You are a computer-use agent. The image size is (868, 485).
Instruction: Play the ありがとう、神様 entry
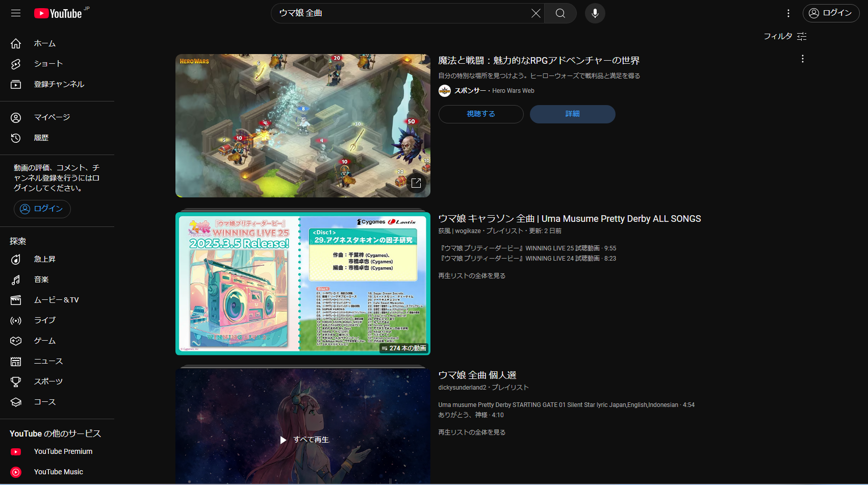[471, 415]
